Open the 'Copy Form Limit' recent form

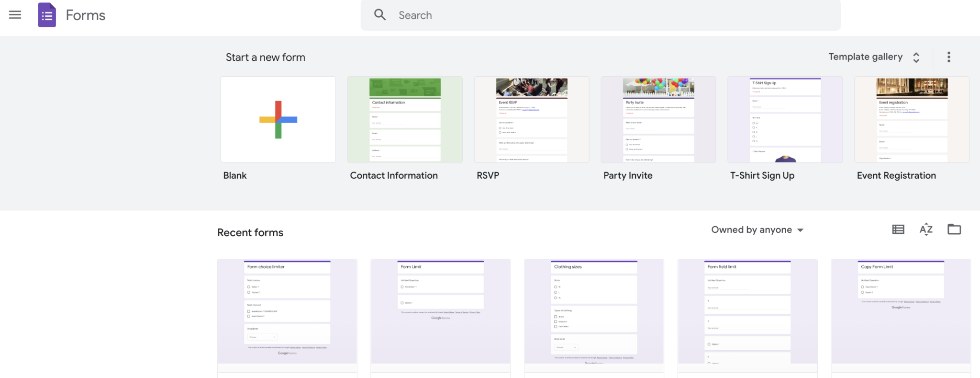pos(901,311)
